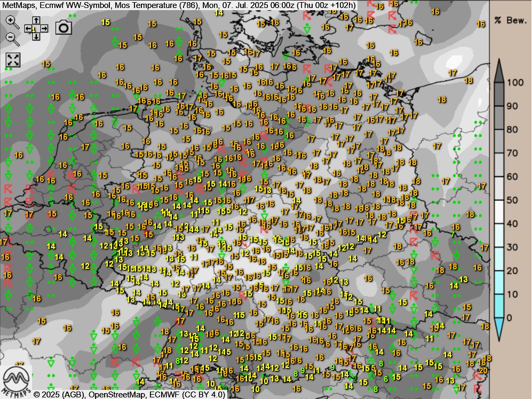
Task: Click the temperature label showing 20
Action: (483, 371)
